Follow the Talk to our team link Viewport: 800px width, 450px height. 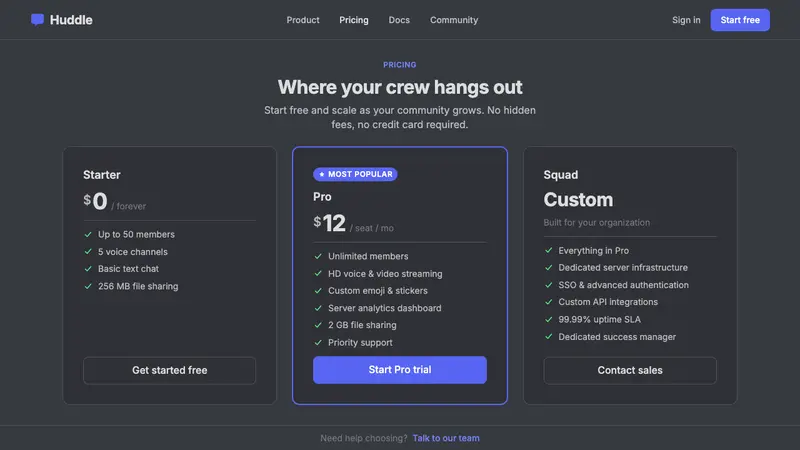(x=446, y=438)
